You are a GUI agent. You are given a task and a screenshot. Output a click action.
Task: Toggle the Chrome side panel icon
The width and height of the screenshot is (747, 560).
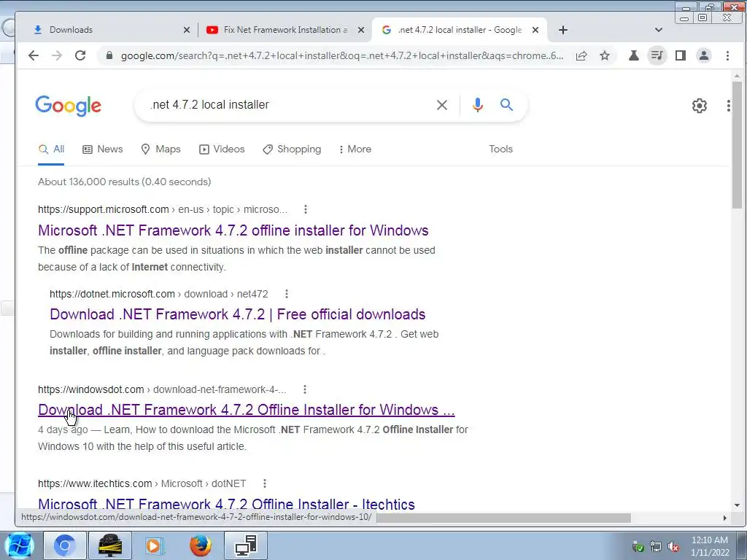(x=681, y=55)
